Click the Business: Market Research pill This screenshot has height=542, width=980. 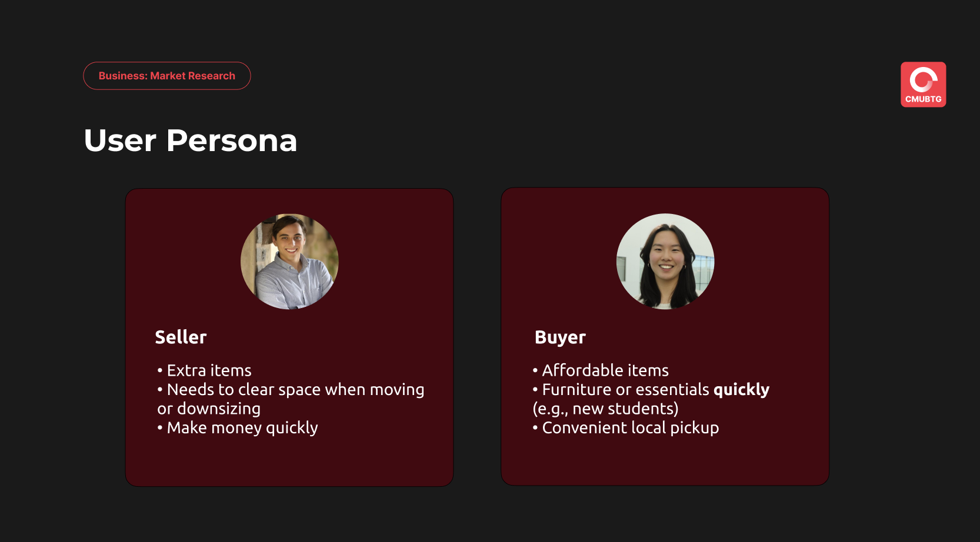point(167,76)
